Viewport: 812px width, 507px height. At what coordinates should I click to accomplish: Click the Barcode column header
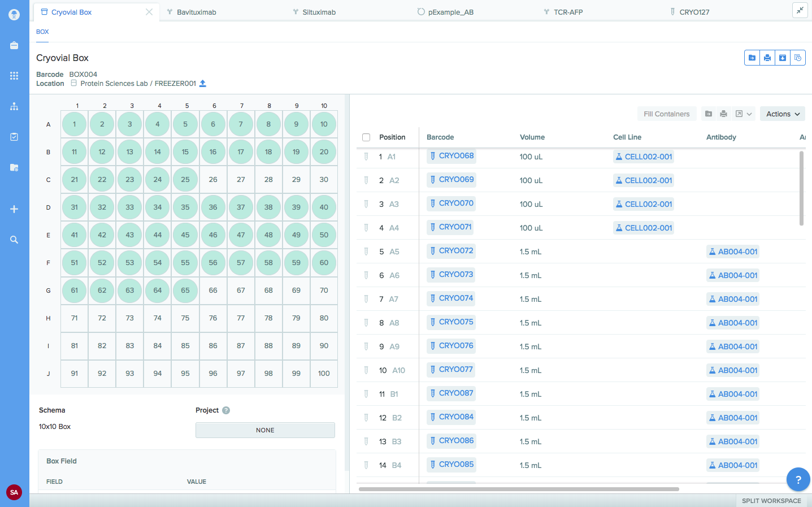[440, 137]
